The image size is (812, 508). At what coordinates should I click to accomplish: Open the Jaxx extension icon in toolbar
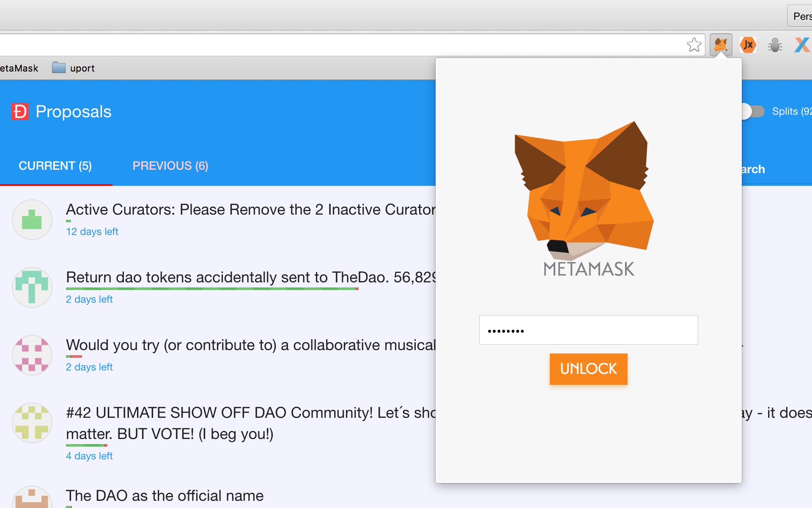pos(748,45)
